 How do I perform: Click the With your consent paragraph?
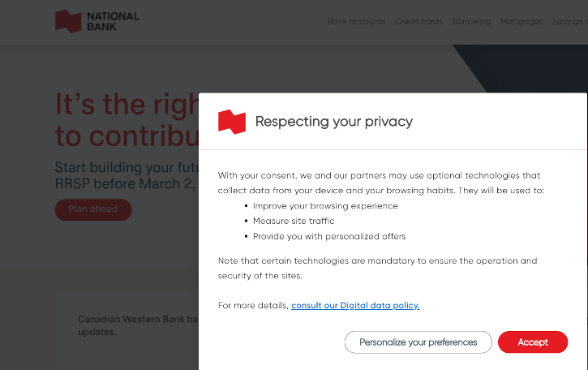pos(380,183)
